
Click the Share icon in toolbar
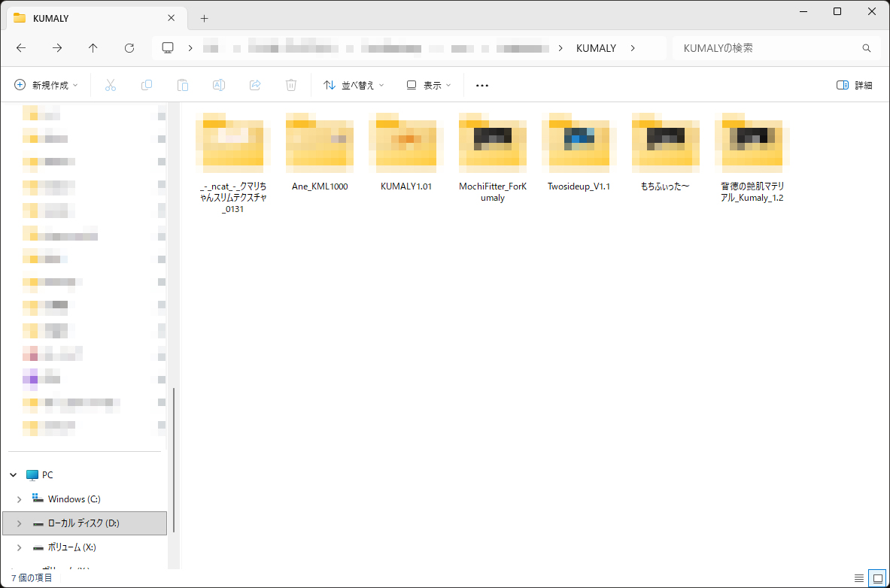255,85
